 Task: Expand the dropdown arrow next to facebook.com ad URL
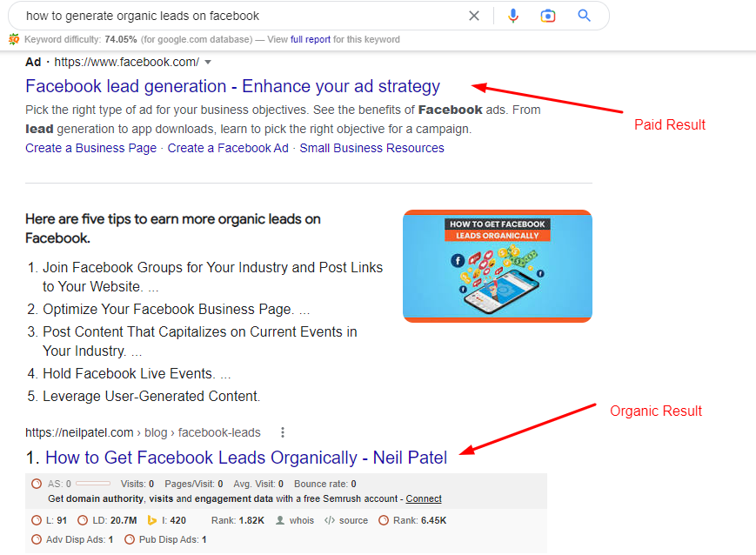click(x=208, y=62)
